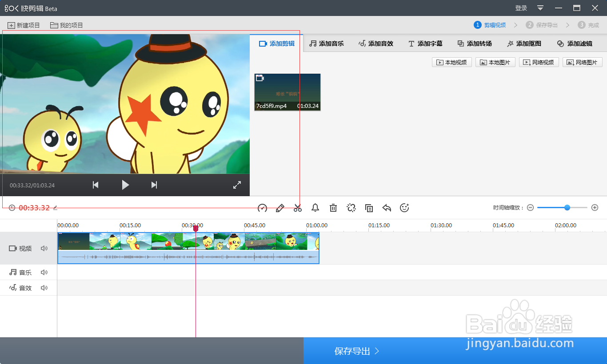The height and width of the screenshot is (364, 607).
Task: Jump to previous frame button
Action: click(x=96, y=185)
